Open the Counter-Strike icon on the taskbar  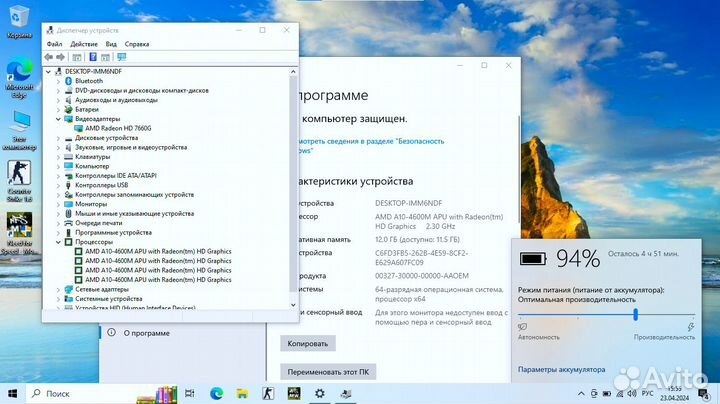(268, 394)
